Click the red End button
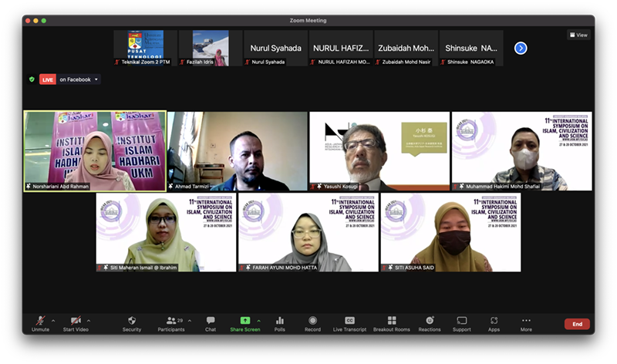Viewport: 617px width, 364px height. click(x=577, y=324)
